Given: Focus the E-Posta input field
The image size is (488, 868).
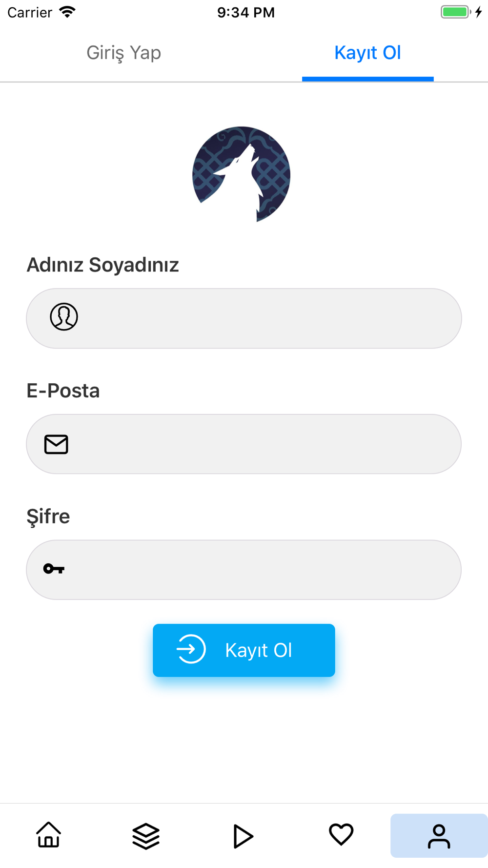Looking at the screenshot, I should pyautogui.click(x=244, y=444).
